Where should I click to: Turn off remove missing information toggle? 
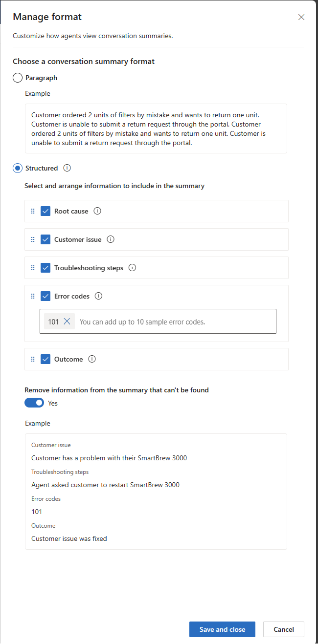coord(34,403)
